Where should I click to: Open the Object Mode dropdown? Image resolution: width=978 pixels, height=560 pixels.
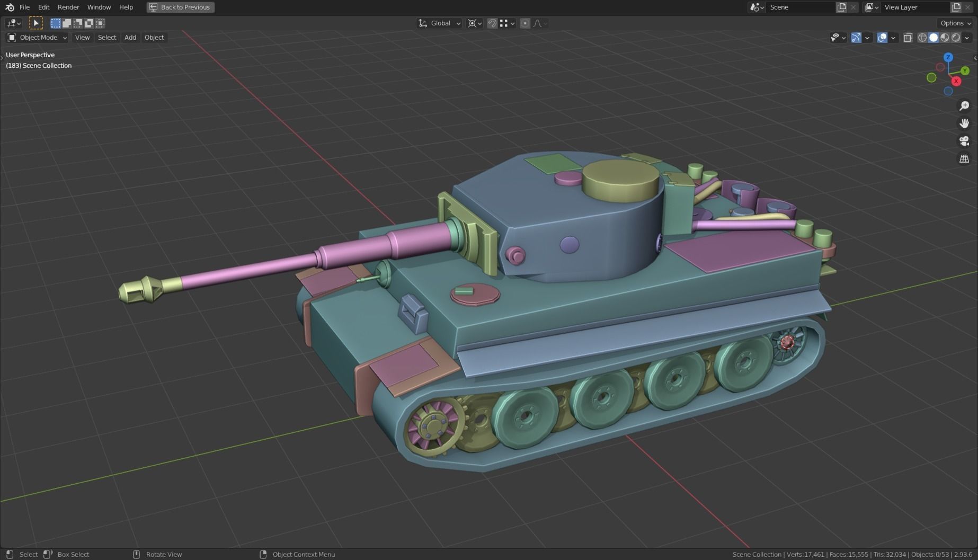click(x=37, y=38)
